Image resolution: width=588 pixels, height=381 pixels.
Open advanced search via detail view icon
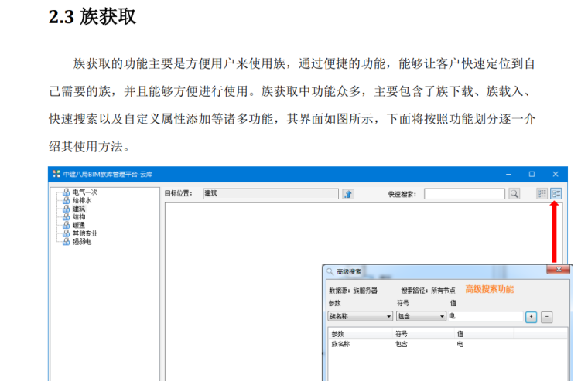click(x=556, y=194)
